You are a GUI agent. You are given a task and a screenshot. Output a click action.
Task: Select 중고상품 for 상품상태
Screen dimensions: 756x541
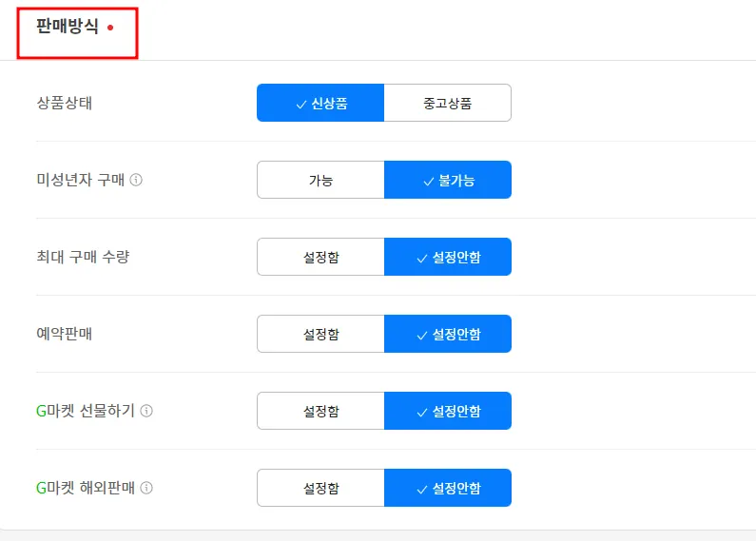[x=447, y=103]
